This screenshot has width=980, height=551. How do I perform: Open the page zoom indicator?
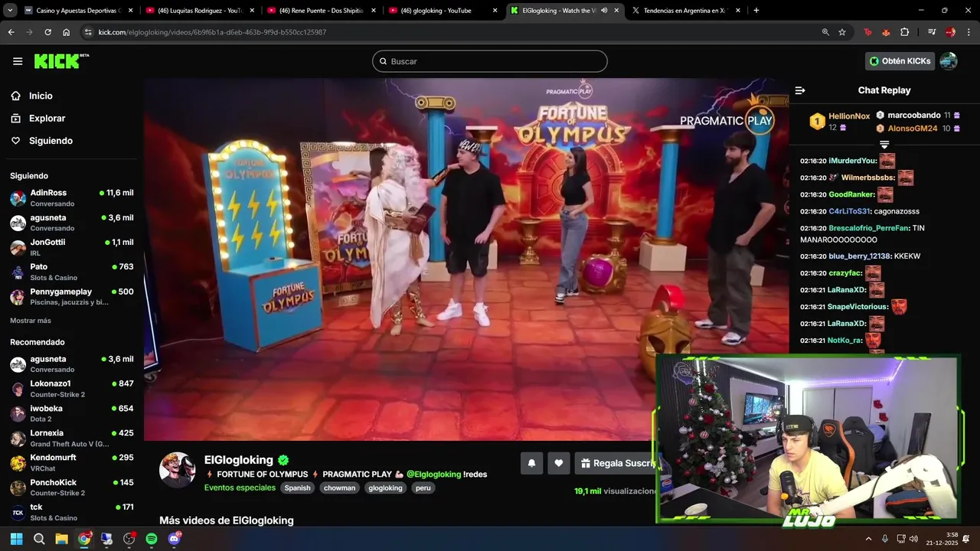pos(825,32)
